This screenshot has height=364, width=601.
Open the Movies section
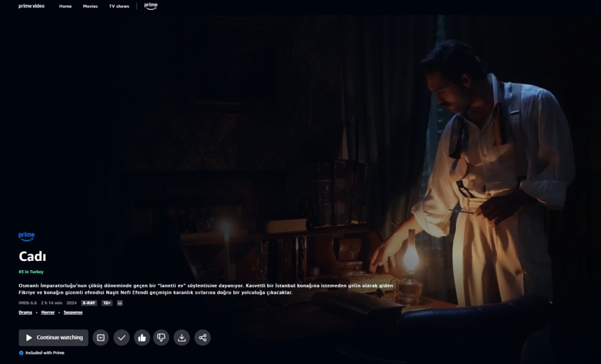point(90,6)
